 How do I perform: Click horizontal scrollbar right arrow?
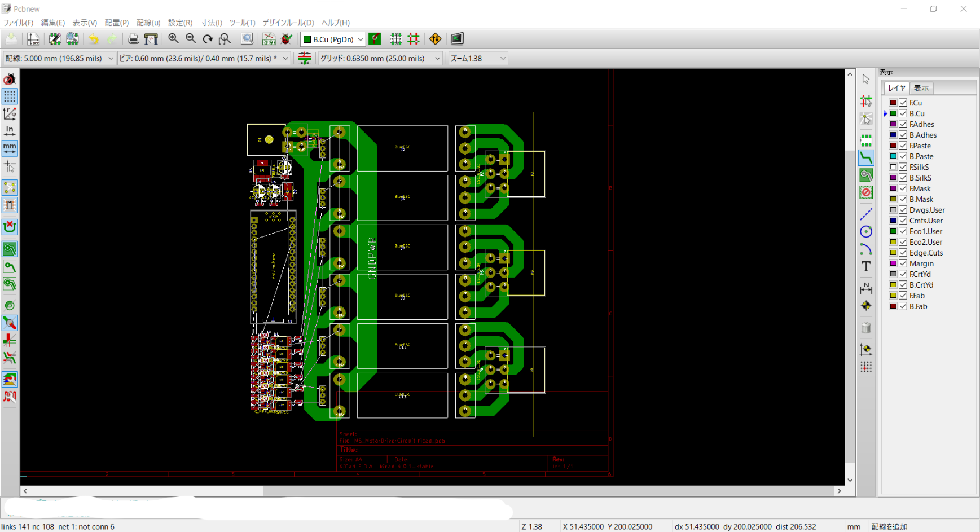[x=839, y=491]
